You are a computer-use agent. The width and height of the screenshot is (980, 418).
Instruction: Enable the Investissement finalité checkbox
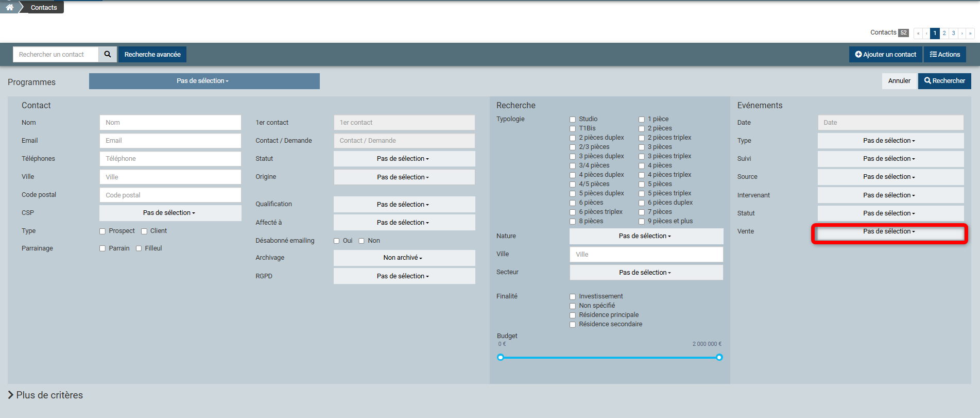click(x=573, y=296)
